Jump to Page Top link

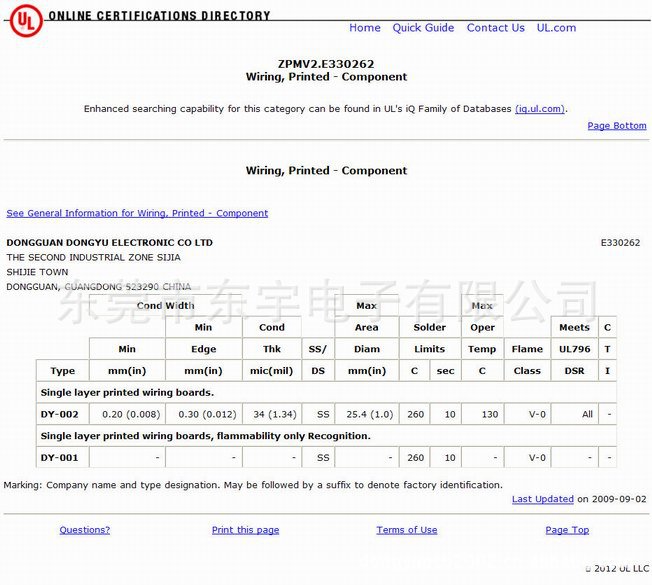pos(567,530)
